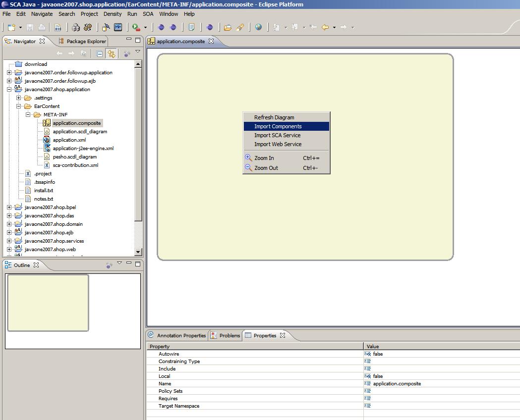This screenshot has width=520, height=420.
Task: Choose Import Web Service
Action: coord(287,144)
